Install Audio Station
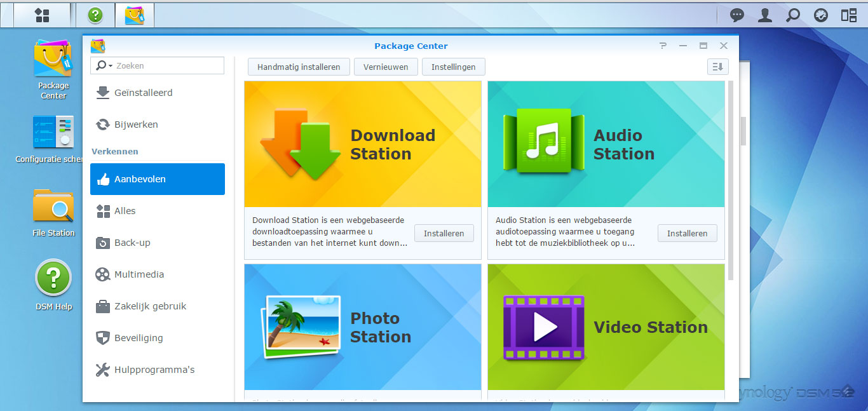 (x=688, y=233)
